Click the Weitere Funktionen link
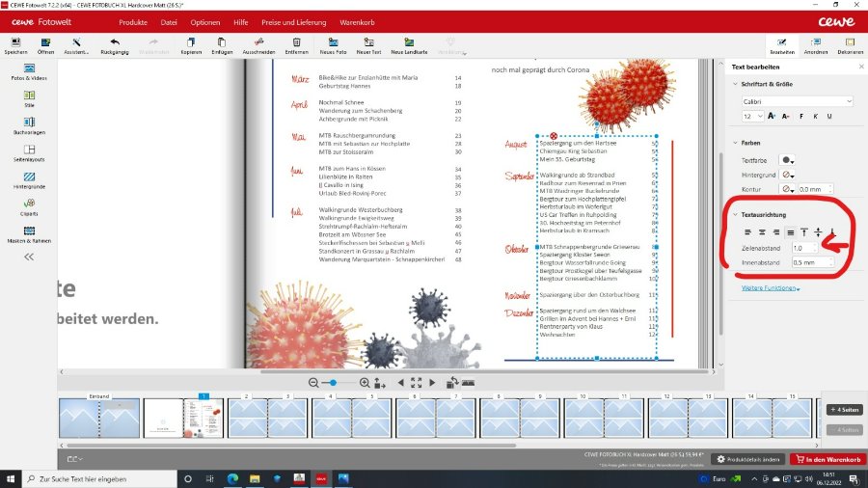 pos(771,288)
